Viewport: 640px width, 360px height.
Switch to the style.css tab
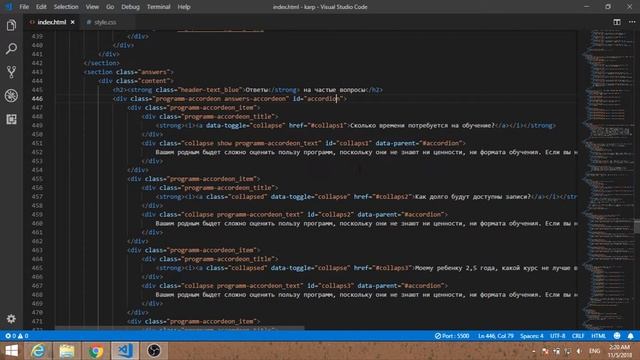click(105, 22)
